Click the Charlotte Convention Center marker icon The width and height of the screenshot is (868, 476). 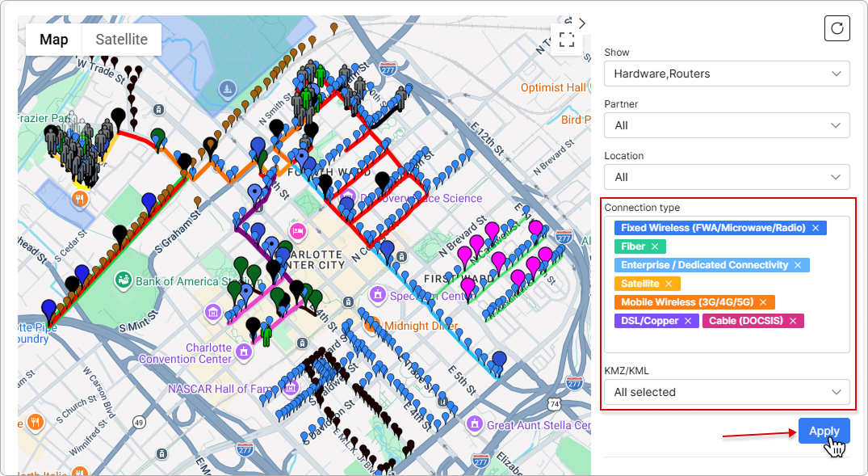244,352
